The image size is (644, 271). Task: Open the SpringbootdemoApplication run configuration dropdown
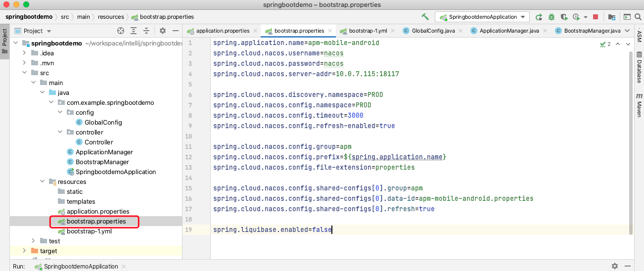[x=482, y=17]
